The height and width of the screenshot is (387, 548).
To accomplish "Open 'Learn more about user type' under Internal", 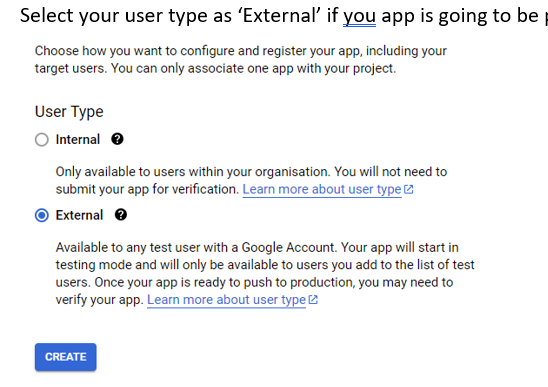I will (x=322, y=189).
